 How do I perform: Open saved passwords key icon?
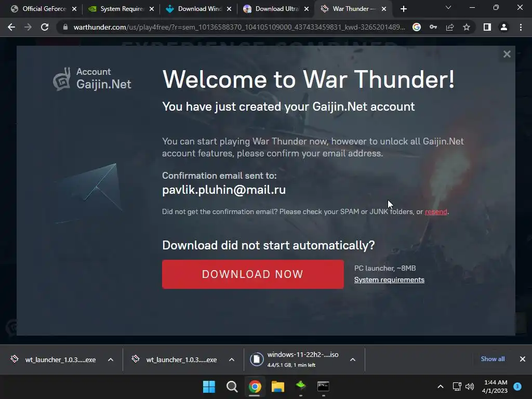433,27
